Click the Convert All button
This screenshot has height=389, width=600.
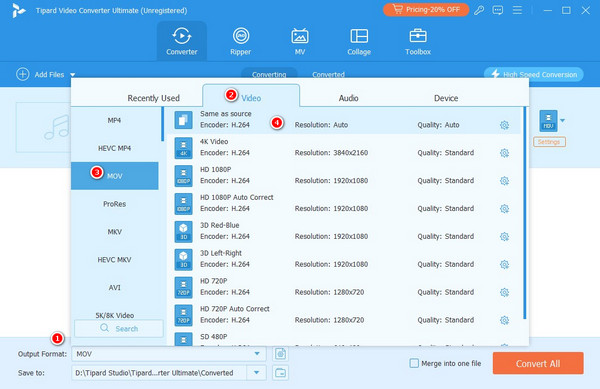click(x=538, y=363)
